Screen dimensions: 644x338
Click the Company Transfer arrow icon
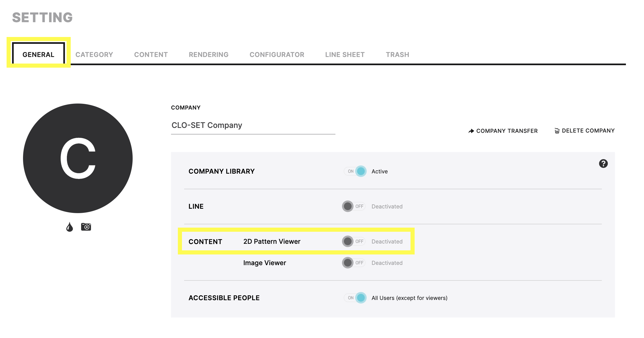(x=471, y=131)
